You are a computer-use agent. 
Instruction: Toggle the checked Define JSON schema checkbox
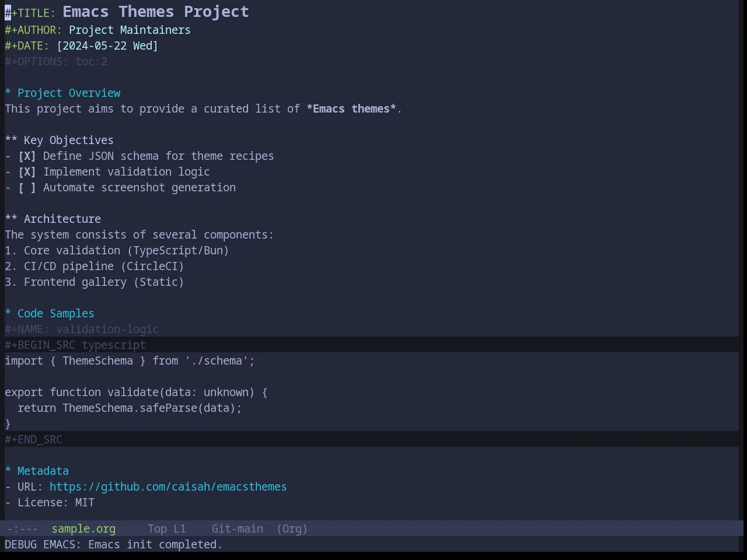(27, 156)
